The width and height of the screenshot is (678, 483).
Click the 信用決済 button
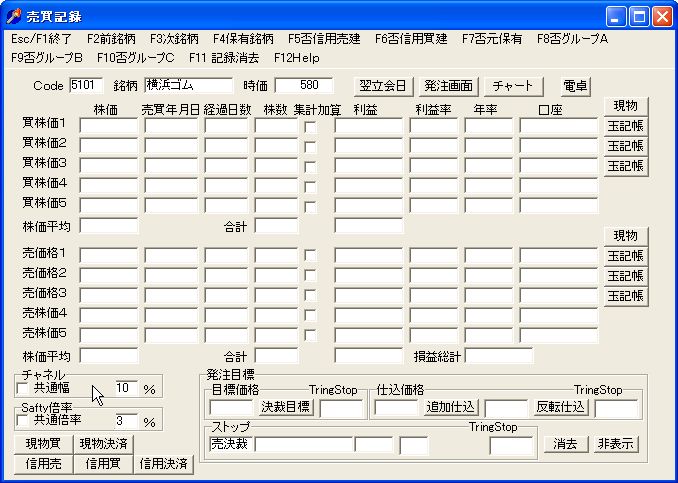point(163,464)
